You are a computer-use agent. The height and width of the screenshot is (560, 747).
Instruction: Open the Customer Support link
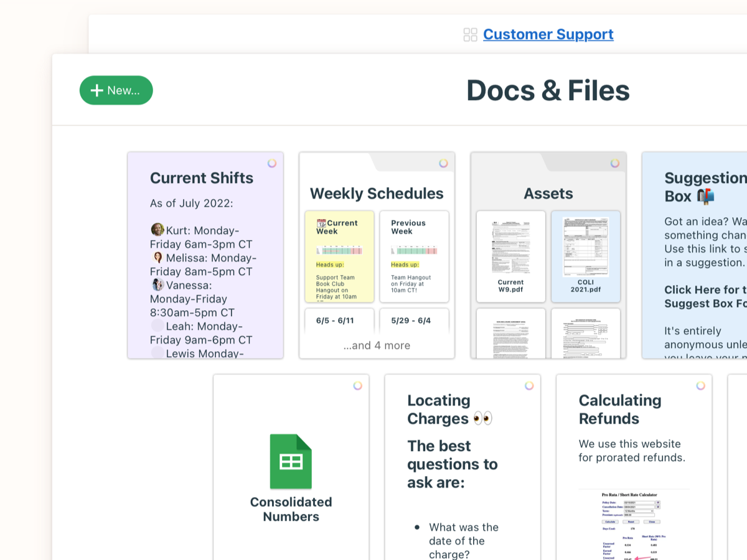click(548, 34)
